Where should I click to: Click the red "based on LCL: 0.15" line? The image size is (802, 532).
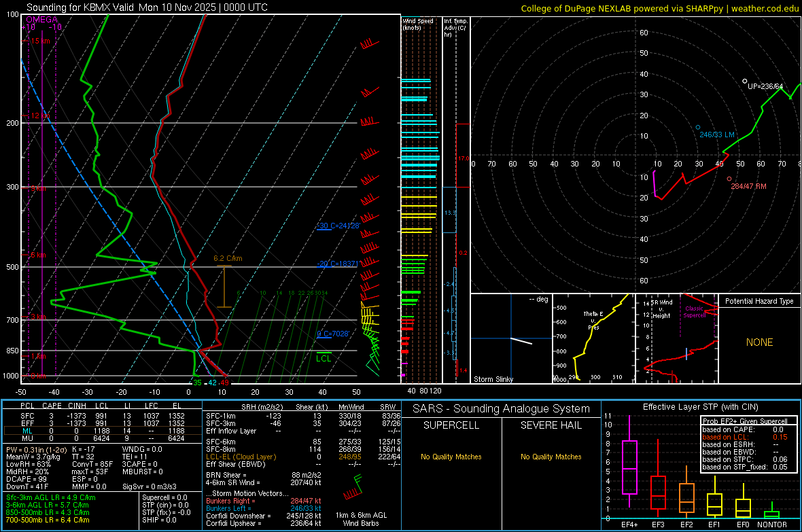[x=745, y=437]
